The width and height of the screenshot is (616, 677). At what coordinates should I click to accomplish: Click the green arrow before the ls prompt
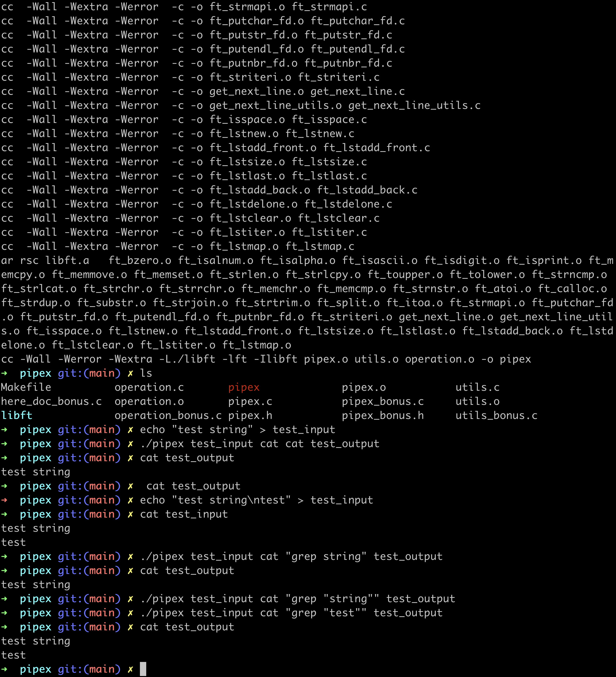pos(4,373)
